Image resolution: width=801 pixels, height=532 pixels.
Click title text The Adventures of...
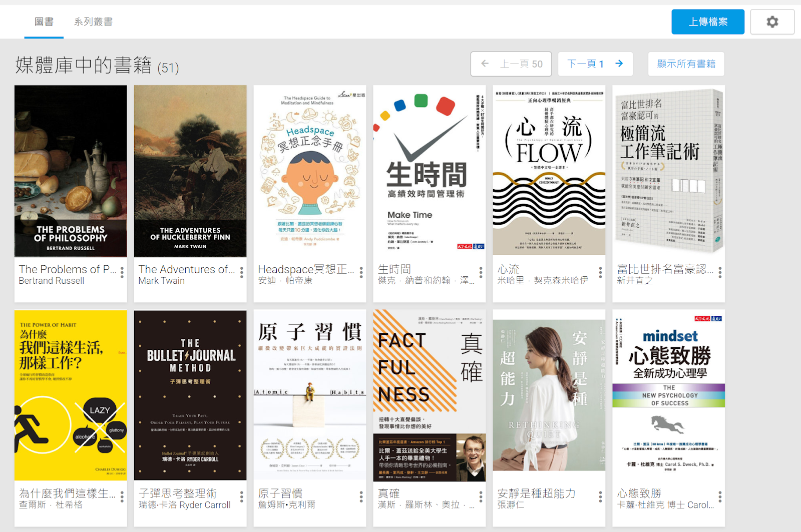[x=186, y=269]
